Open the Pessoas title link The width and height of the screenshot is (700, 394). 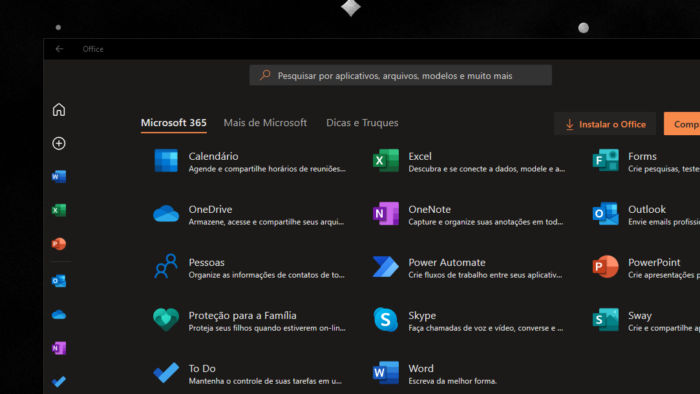tap(206, 262)
